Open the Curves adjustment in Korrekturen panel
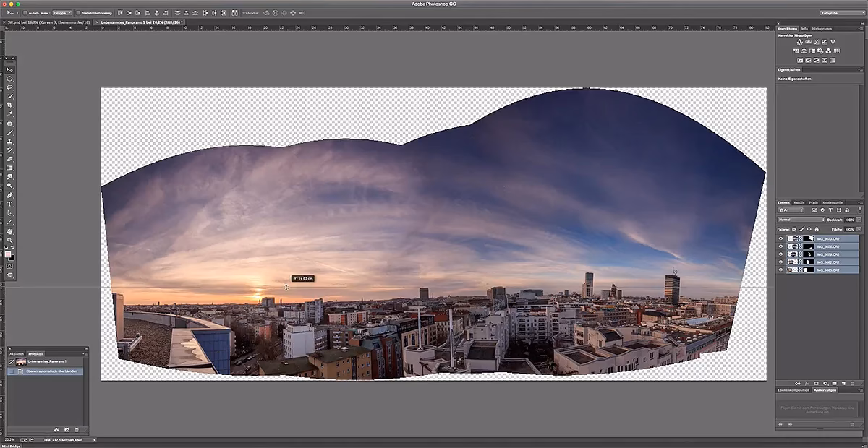Screen dimensions: 868x448 click(816, 42)
